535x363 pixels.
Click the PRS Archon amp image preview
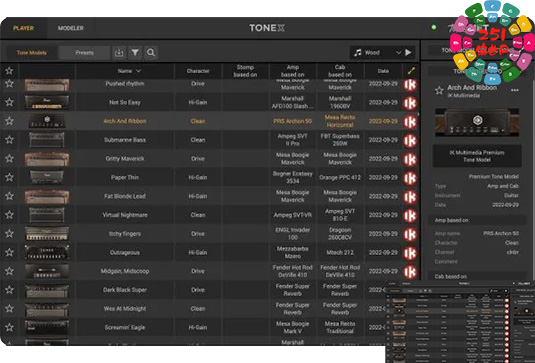[477, 122]
